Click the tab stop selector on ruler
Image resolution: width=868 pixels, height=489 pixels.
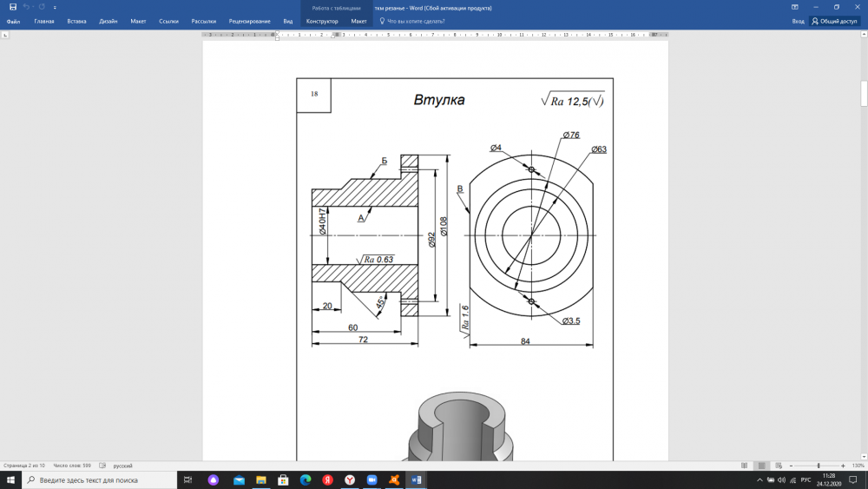click(x=5, y=35)
